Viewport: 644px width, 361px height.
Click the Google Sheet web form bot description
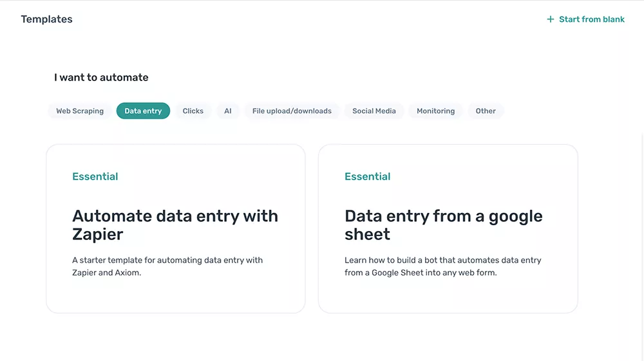(x=443, y=266)
